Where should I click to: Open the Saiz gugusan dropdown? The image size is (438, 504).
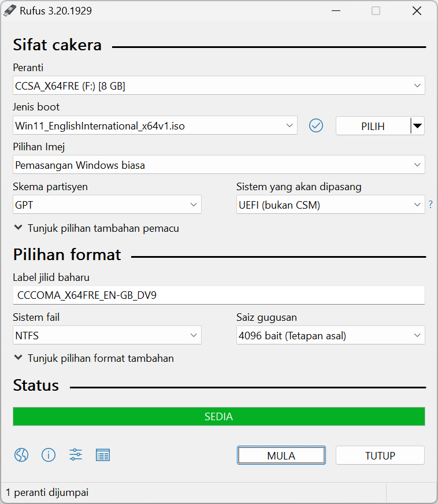pos(331,335)
